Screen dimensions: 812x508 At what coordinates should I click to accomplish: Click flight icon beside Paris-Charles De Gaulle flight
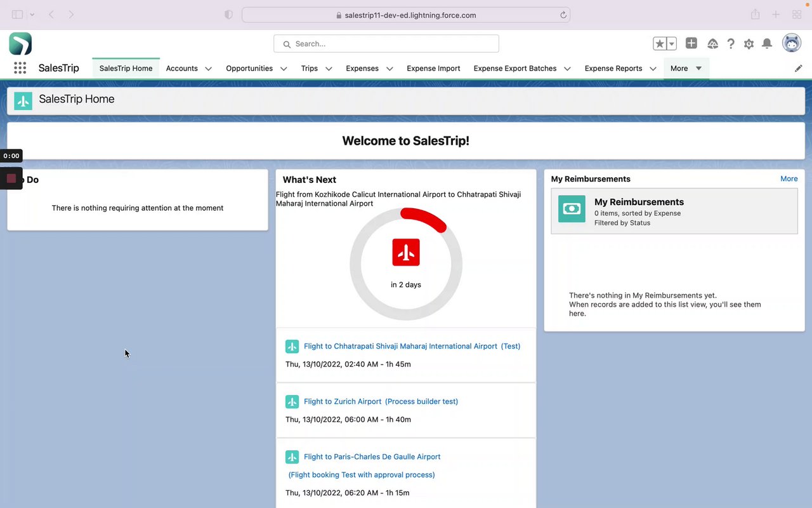pyautogui.click(x=292, y=457)
